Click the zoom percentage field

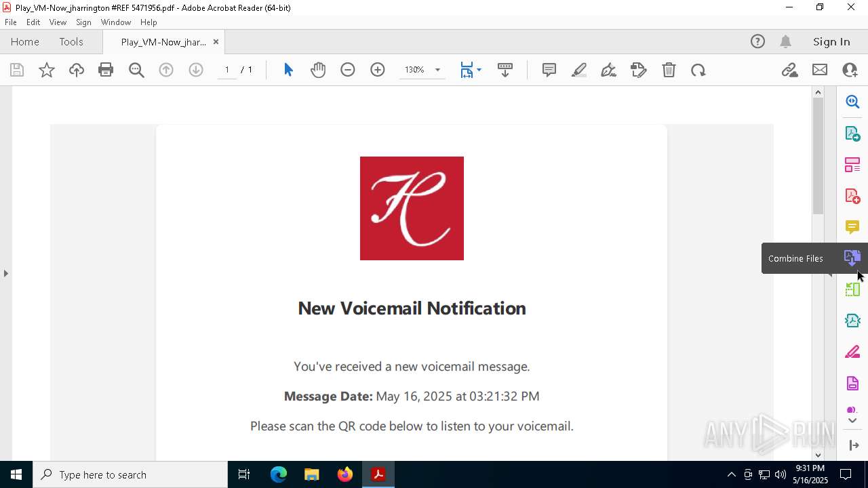coord(414,70)
